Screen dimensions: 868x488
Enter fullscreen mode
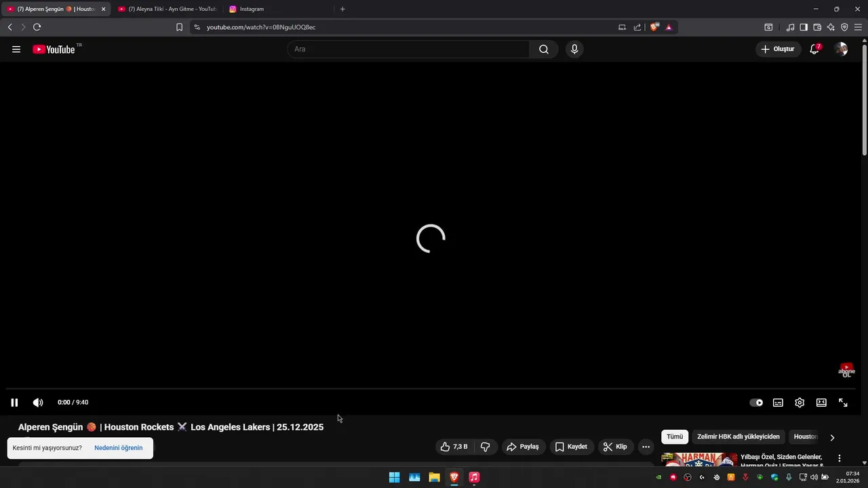843,403
